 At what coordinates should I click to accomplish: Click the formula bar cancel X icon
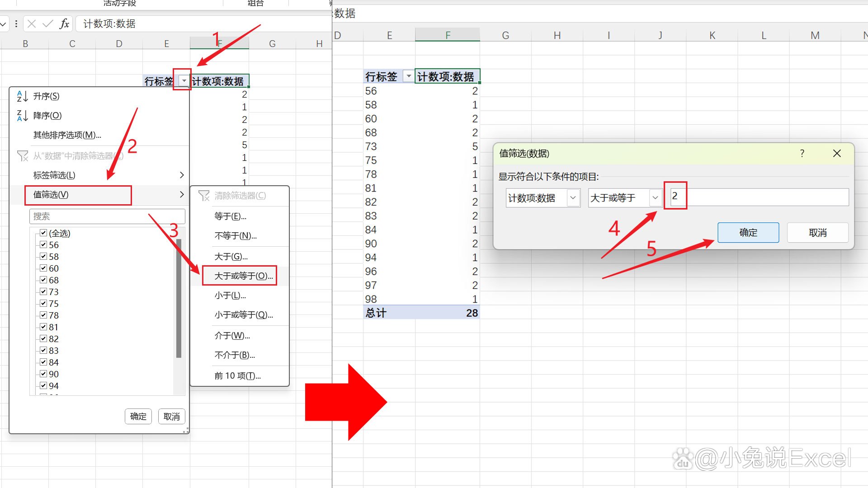(32, 24)
